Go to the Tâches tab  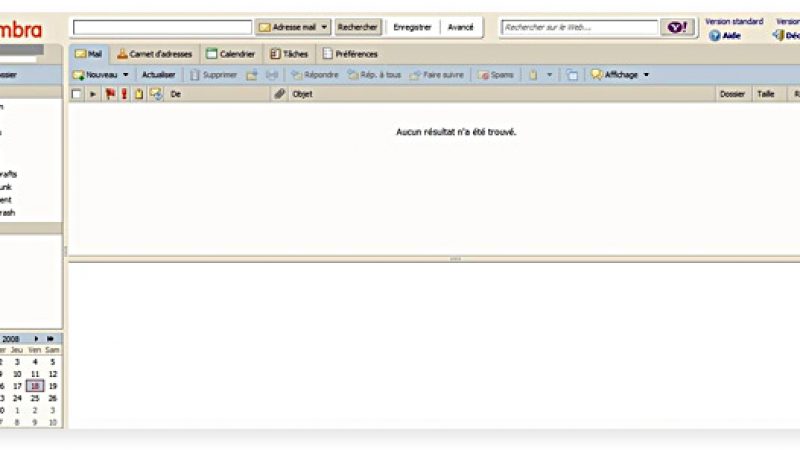289,54
